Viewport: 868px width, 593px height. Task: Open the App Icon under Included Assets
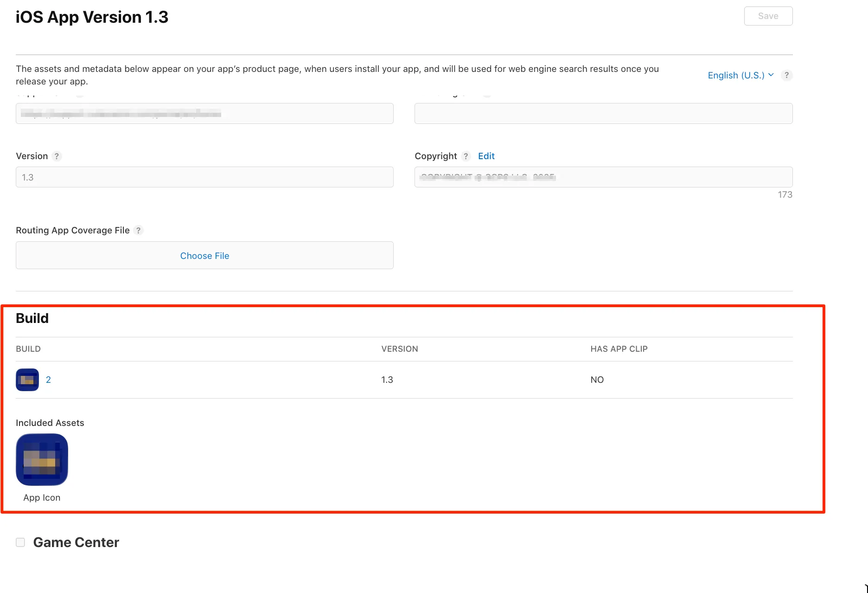[x=42, y=460]
